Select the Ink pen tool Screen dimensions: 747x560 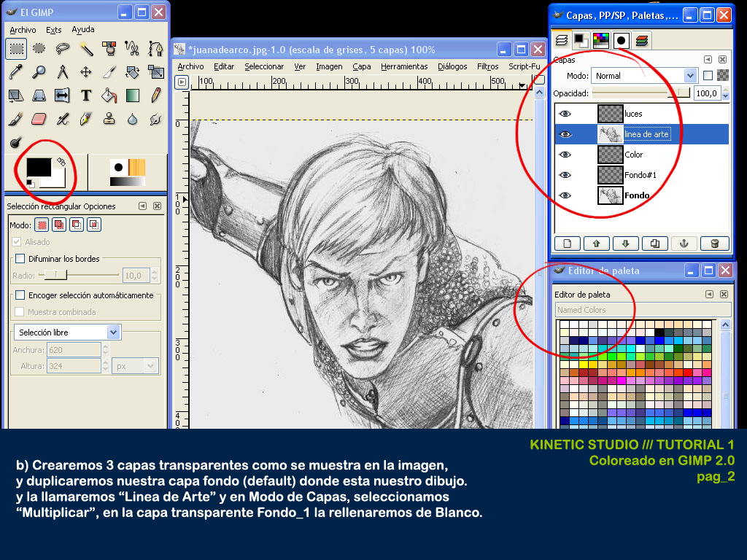pos(86,119)
